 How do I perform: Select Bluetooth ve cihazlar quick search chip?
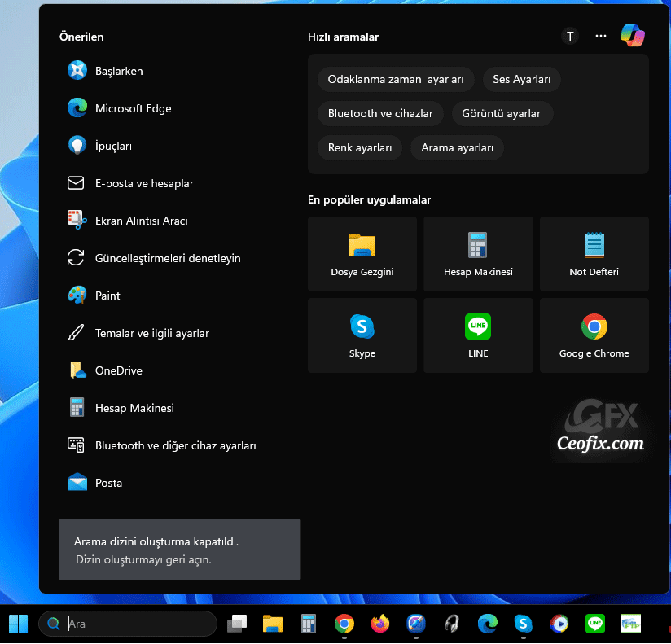(x=380, y=113)
